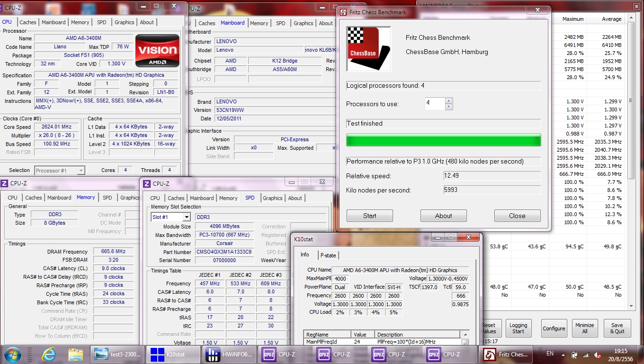
Task: Close the processor-info CPU-Z window
Action: (x=175, y=6)
